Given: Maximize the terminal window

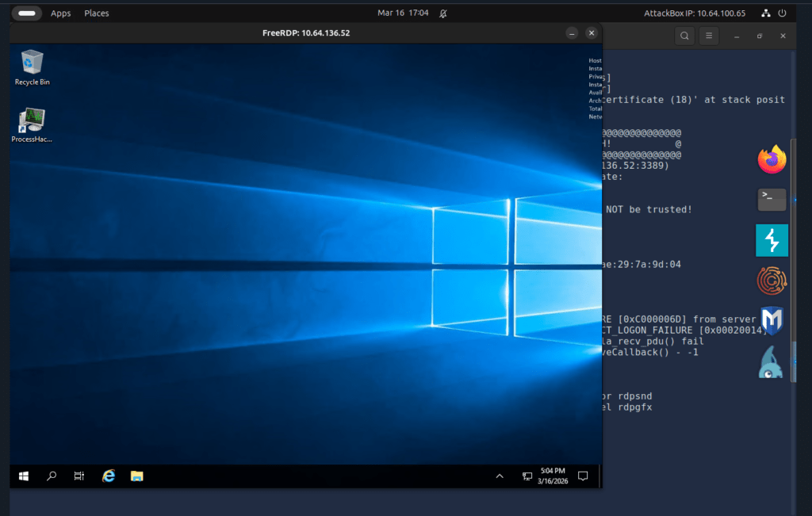Looking at the screenshot, I should coord(760,36).
